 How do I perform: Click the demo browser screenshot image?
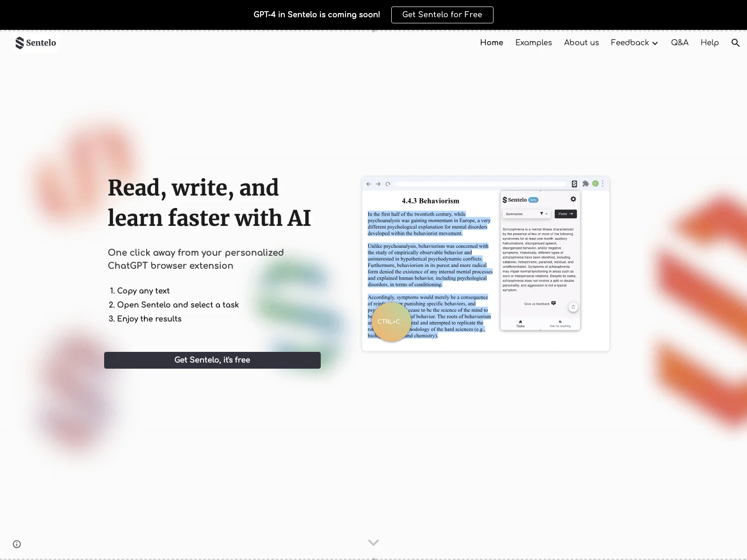(x=486, y=264)
